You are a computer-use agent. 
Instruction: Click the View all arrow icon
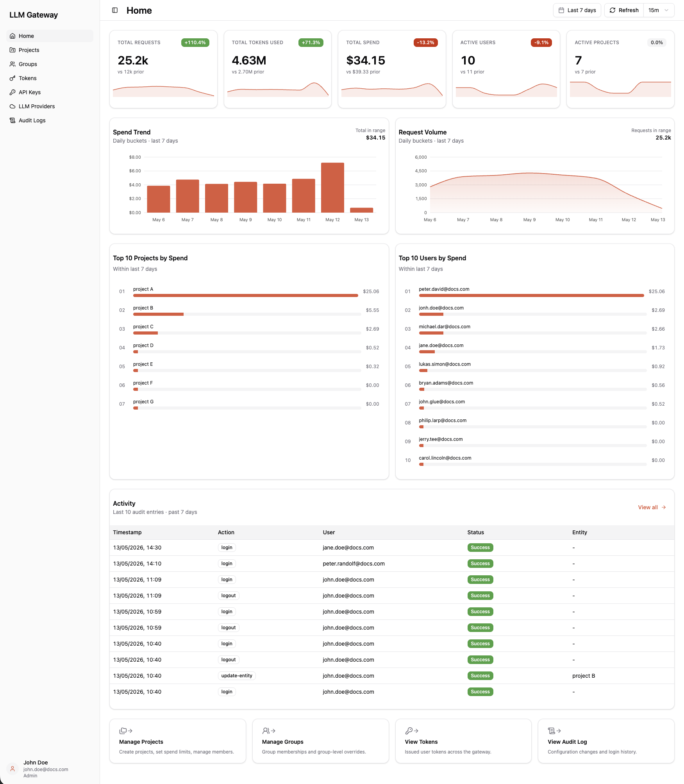(664, 507)
